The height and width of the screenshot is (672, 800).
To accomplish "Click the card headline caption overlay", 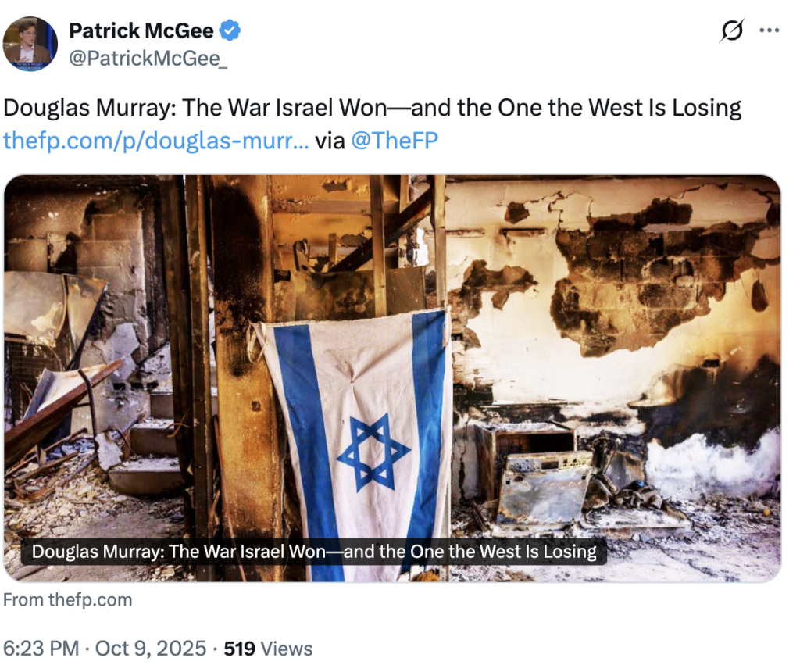I will click(314, 552).
